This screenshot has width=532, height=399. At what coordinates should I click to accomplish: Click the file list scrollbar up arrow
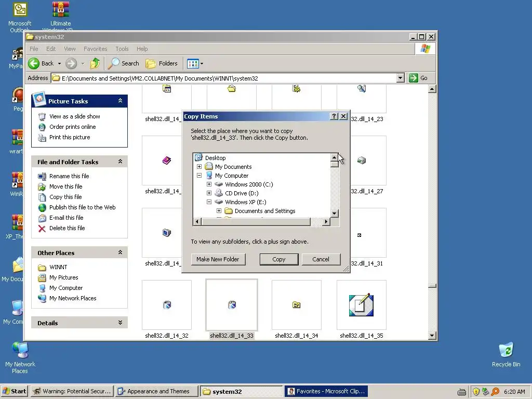pos(432,89)
